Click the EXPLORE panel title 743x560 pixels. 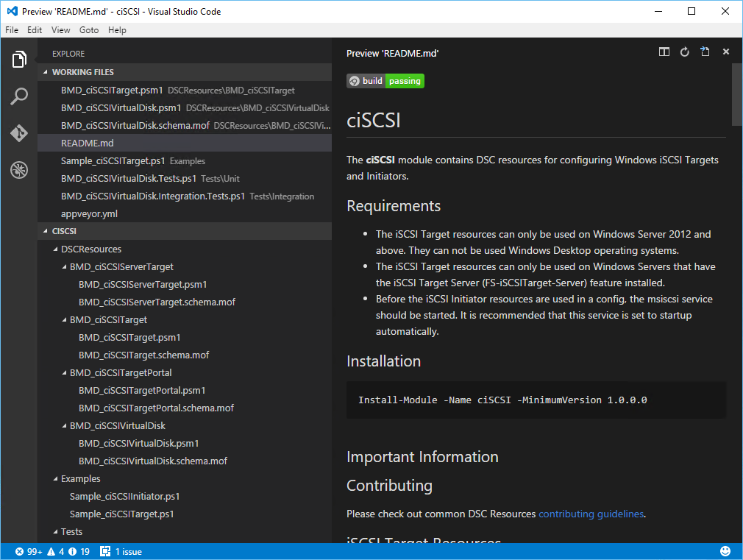[68, 54]
